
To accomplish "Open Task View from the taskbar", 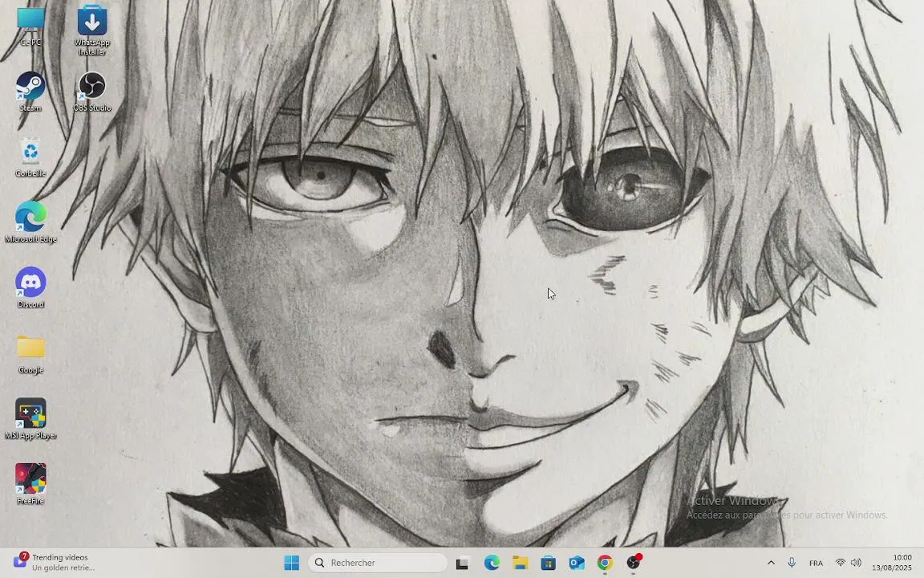I will click(x=462, y=563).
